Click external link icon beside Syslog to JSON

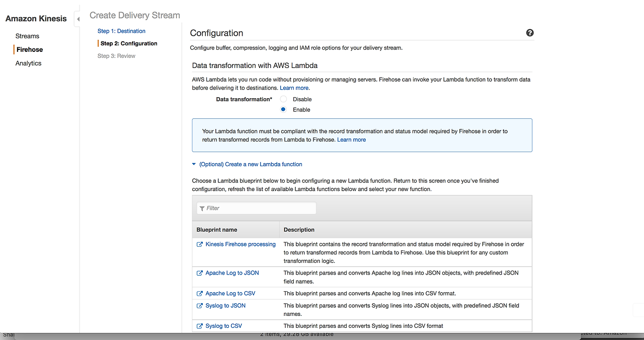[200, 306]
